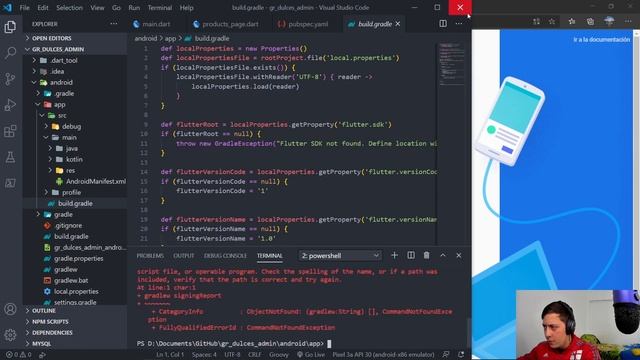
Task: Split the editor right
Action: click(x=443, y=24)
